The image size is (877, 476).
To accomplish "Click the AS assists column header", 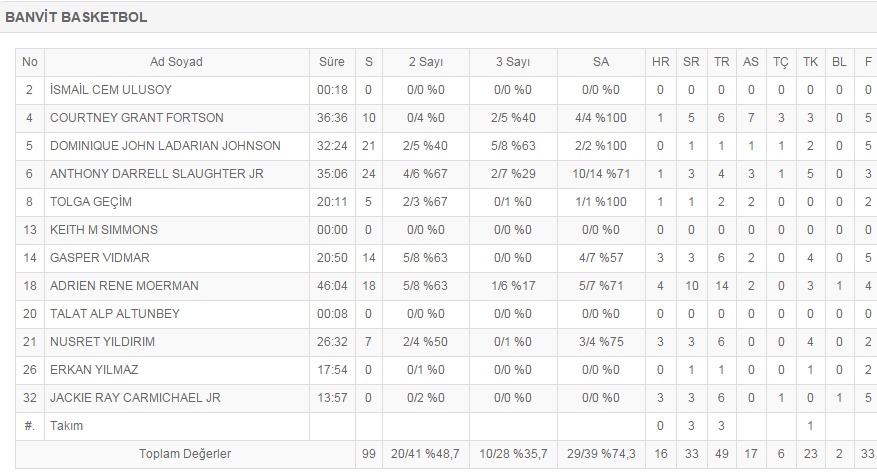I will [x=751, y=62].
